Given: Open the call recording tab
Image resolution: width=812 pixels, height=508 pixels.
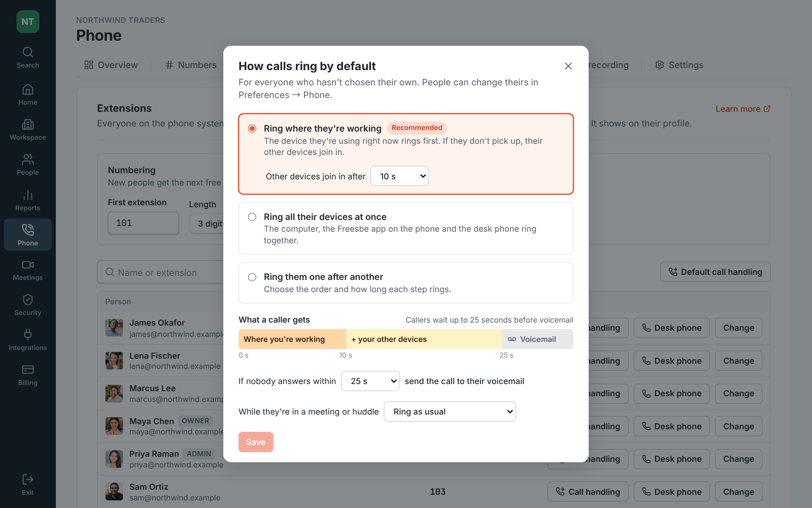Looking at the screenshot, I should [609, 65].
